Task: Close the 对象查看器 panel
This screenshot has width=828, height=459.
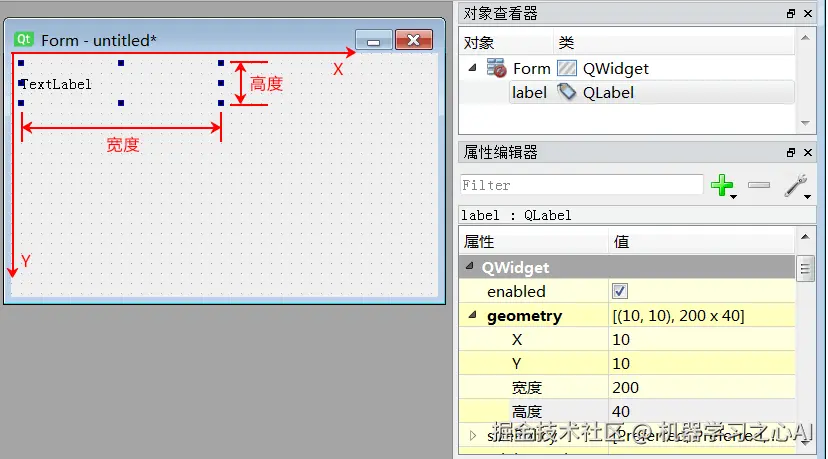Action: click(x=808, y=14)
